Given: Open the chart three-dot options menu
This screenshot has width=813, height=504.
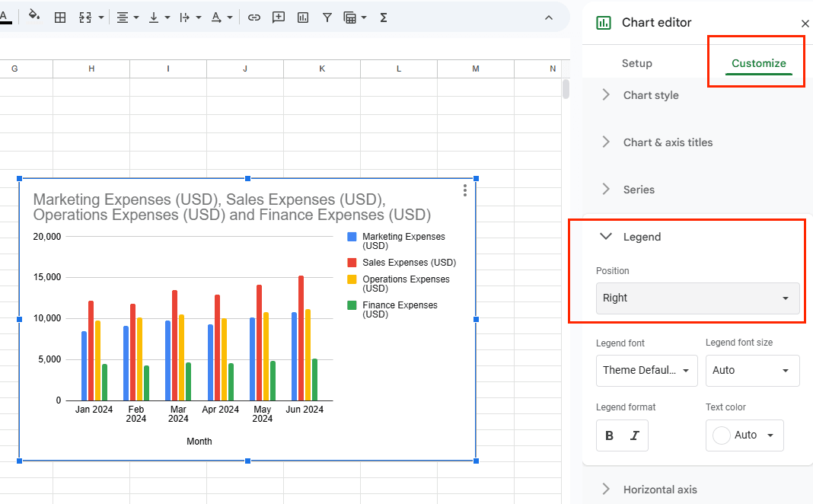Looking at the screenshot, I should [x=465, y=190].
